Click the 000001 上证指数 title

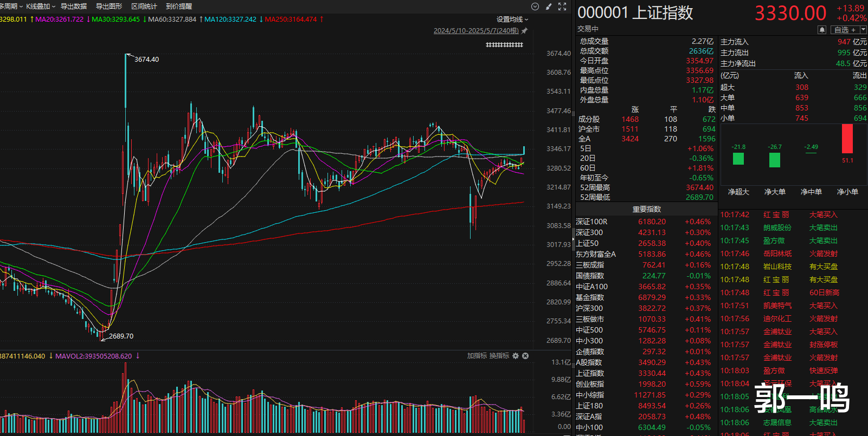[x=635, y=13]
